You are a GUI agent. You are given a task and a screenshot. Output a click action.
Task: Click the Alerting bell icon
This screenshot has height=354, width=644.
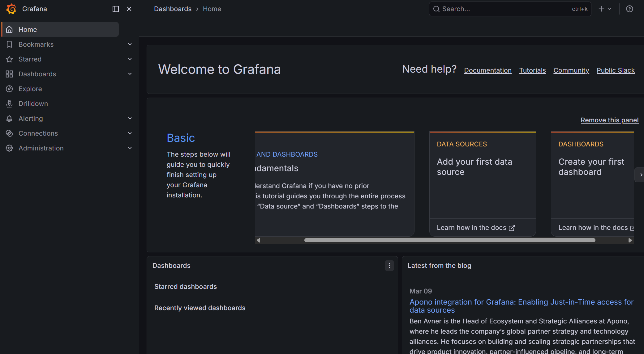[x=9, y=119]
